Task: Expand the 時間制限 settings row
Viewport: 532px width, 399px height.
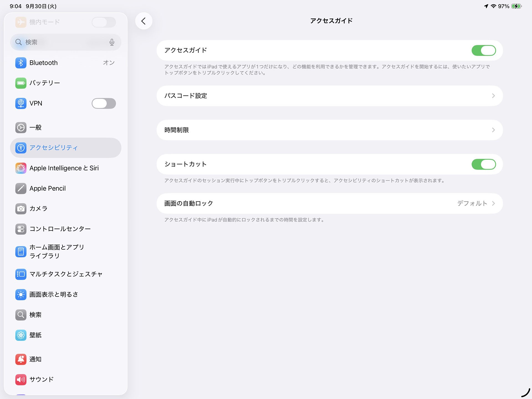Action: tap(493, 130)
